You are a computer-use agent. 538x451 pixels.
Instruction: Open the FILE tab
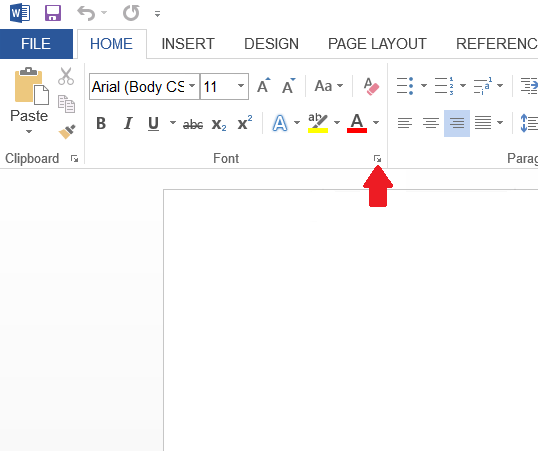36,44
